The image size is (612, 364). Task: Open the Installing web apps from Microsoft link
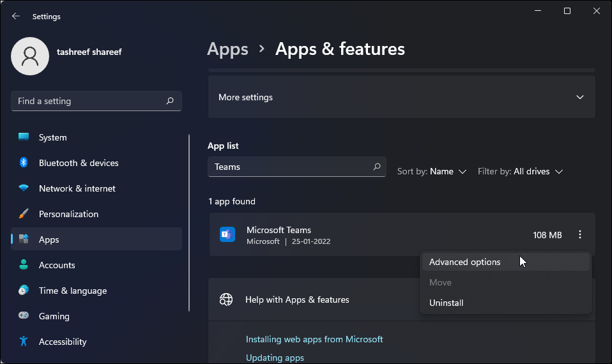tap(314, 339)
